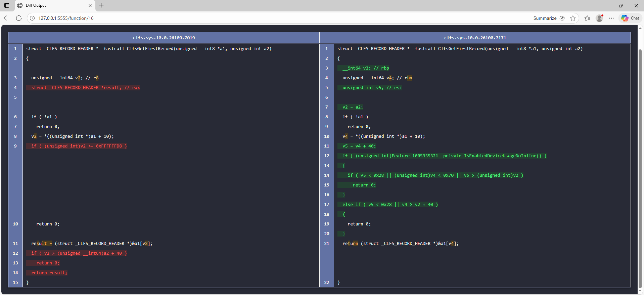
Task: Click the page scrollbar up arrow
Action: click(640, 28)
